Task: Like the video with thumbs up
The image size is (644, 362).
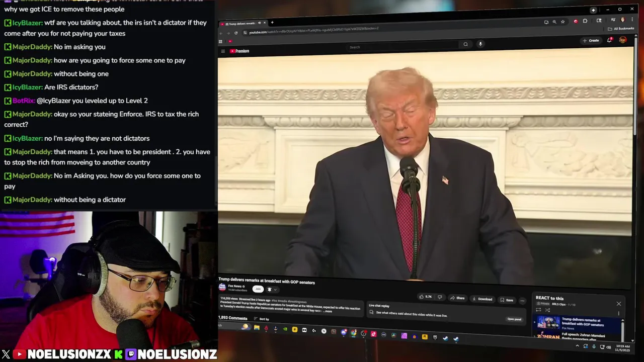Action: 425,297
